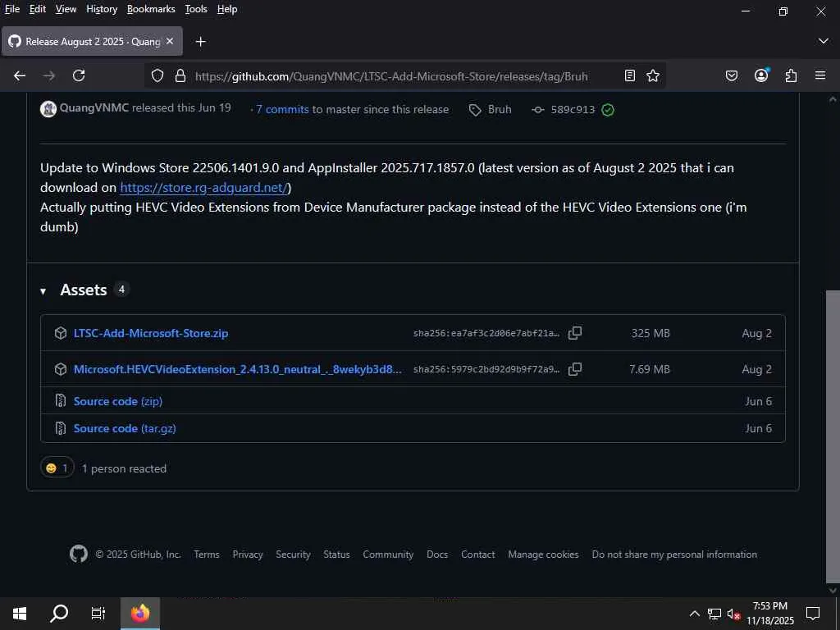Click the Firefox taskbar icon
Image resolution: width=840 pixels, height=630 pixels.
[139, 614]
